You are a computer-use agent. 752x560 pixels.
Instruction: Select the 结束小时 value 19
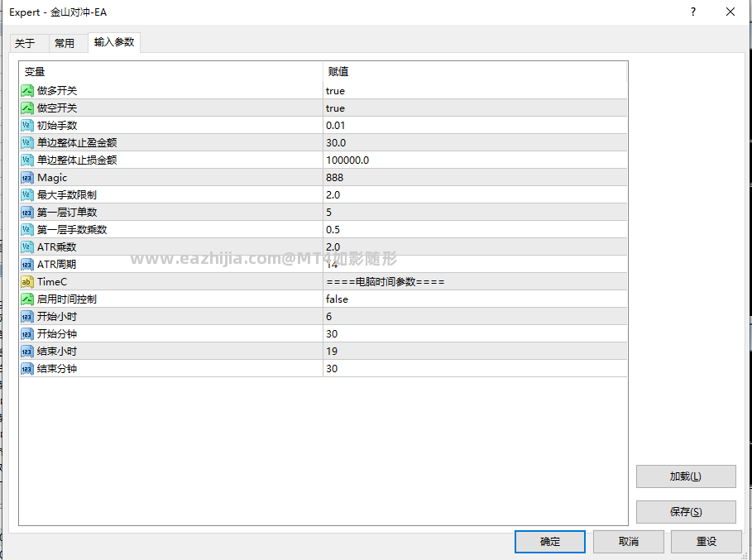pyautogui.click(x=332, y=351)
